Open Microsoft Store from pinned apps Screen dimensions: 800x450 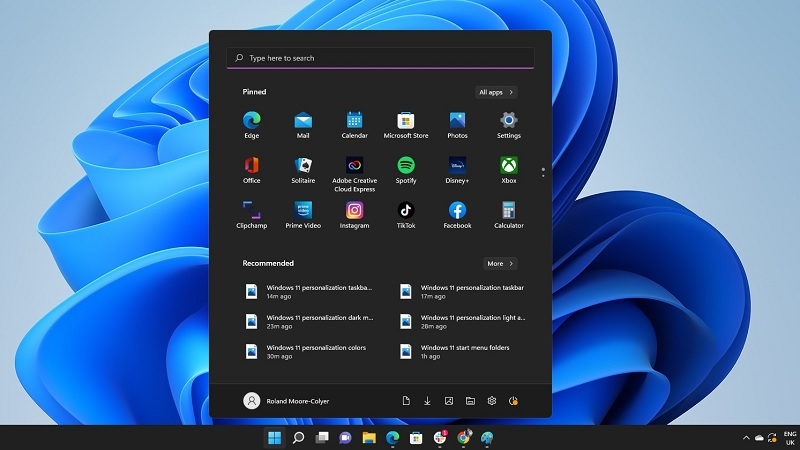click(406, 125)
